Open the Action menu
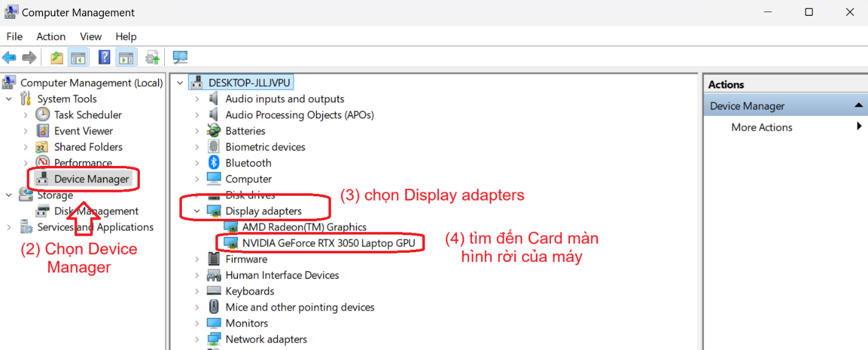The width and height of the screenshot is (868, 350). pos(50,36)
